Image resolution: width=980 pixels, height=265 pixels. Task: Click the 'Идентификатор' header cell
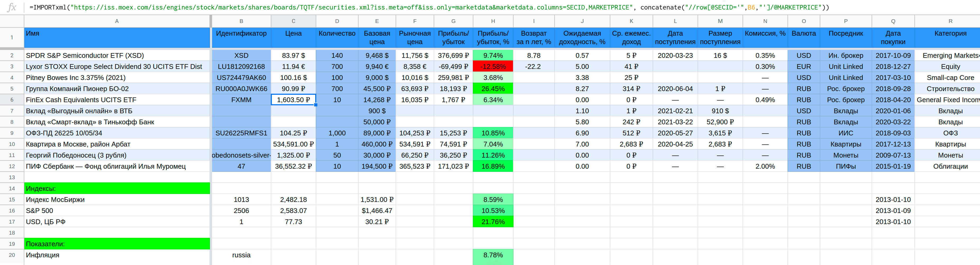[241, 37]
